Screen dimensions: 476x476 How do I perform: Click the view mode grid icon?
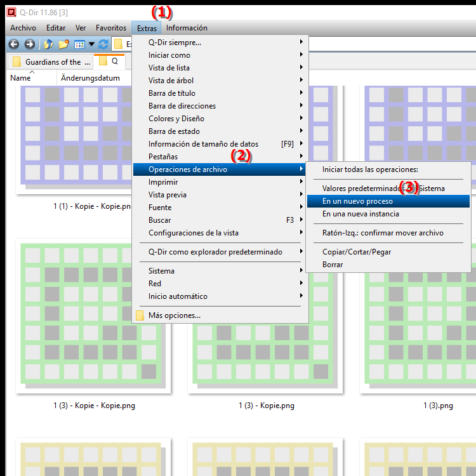point(79,44)
